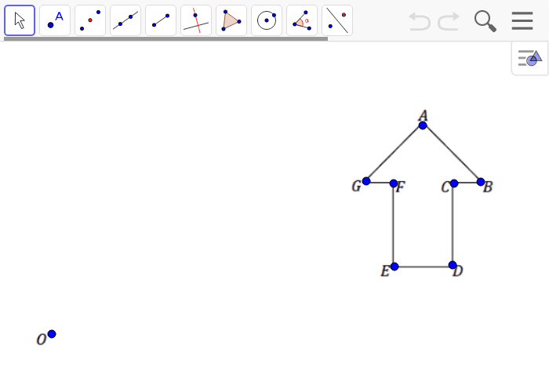
Task: Select point B on the arrow
Action: pyautogui.click(x=481, y=182)
